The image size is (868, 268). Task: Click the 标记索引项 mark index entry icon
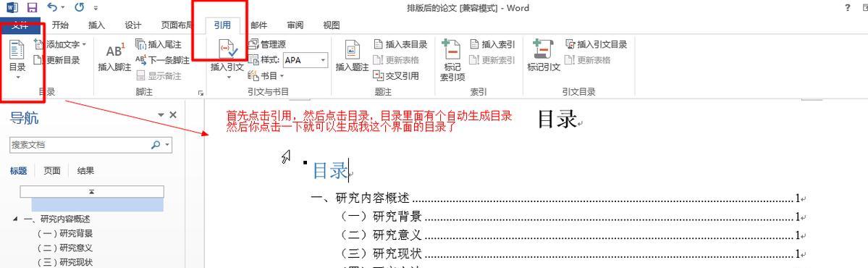pos(452,61)
